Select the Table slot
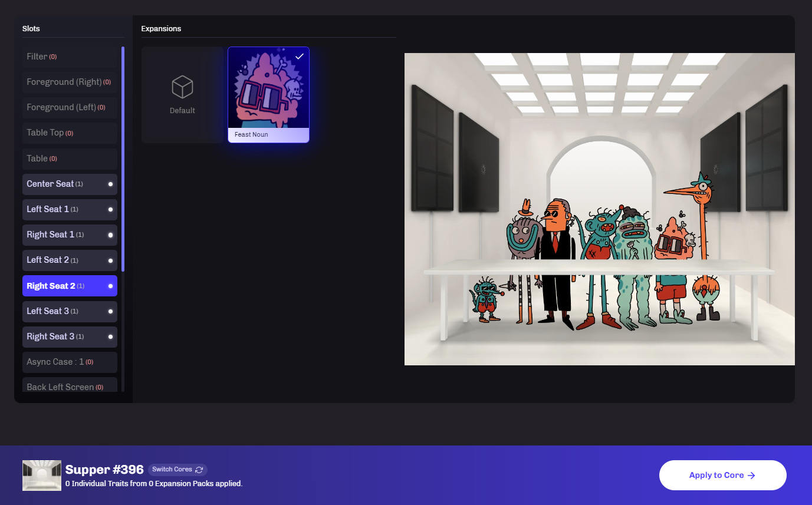 pyautogui.click(x=70, y=159)
